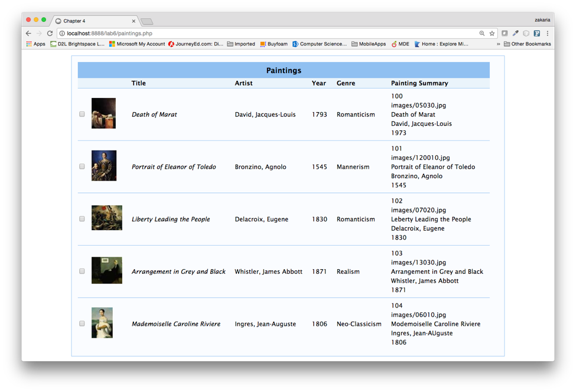
Task: Select the ColorZilla eyedropper extension icon
Action: tap(515, 34)
